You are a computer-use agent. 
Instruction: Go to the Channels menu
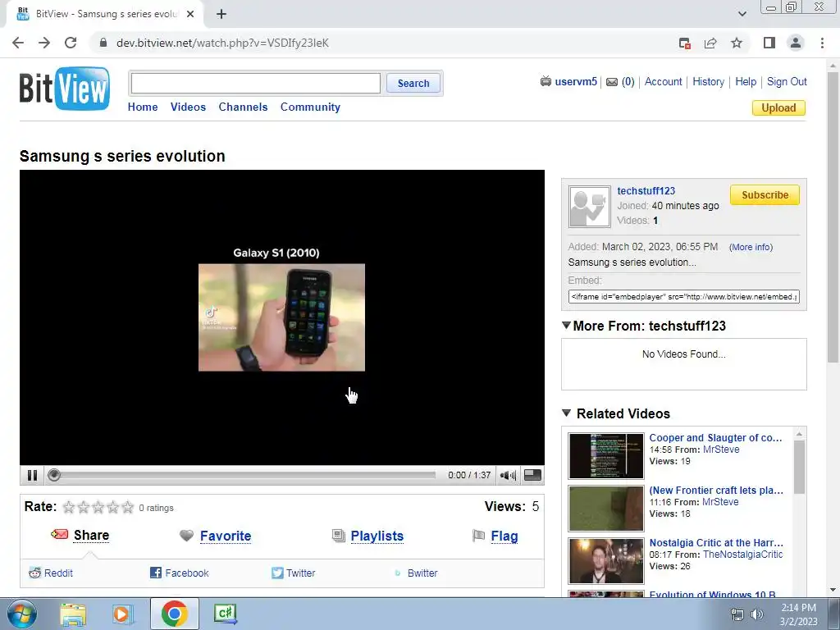[x=243, y=107]
